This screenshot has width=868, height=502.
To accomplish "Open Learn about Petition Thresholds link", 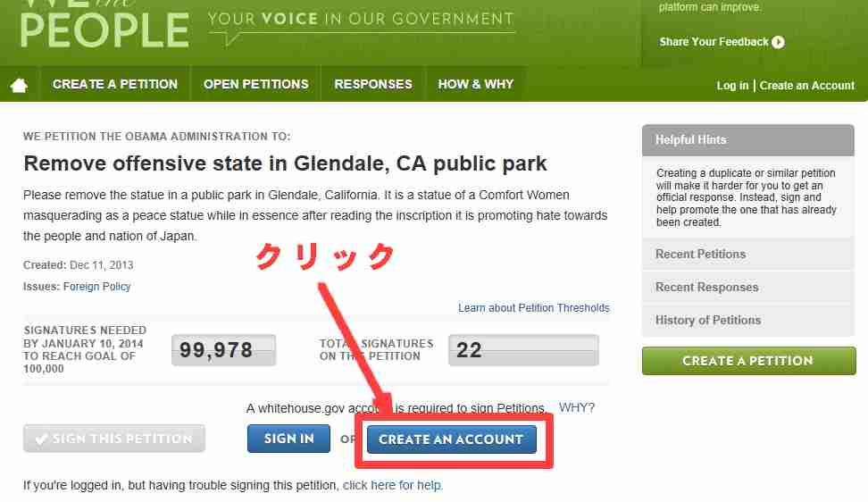I will coord(534,308).
